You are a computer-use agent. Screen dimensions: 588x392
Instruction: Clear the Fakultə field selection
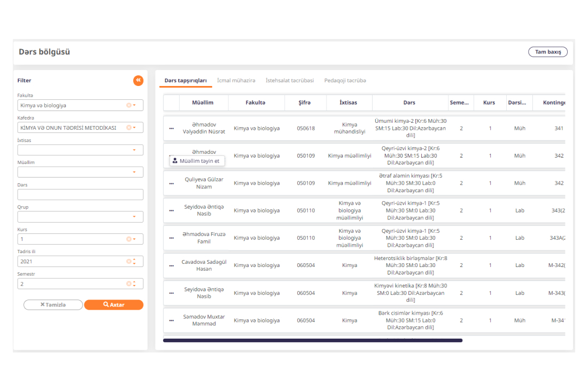click(128, 105)
